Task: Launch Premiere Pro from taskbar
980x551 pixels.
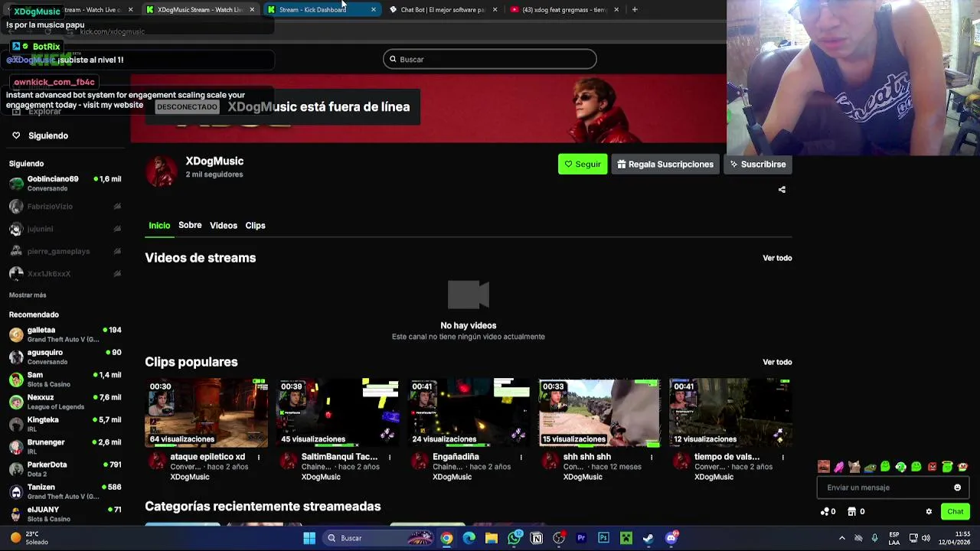Action: click(581, 538)
